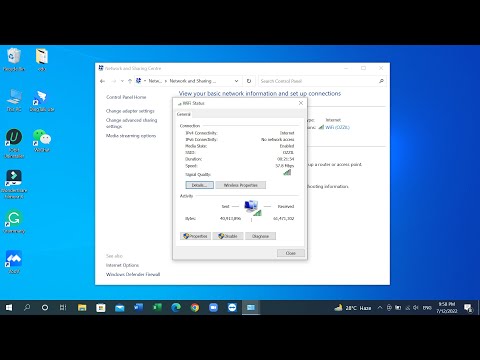Click Network and Sharing breadcrumb
The height and width of the screenshot is (360, 480).
[x=193, y=81]
